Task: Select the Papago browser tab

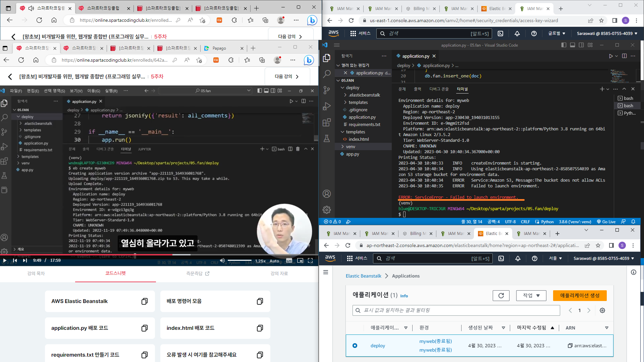Action: (224, 48)
